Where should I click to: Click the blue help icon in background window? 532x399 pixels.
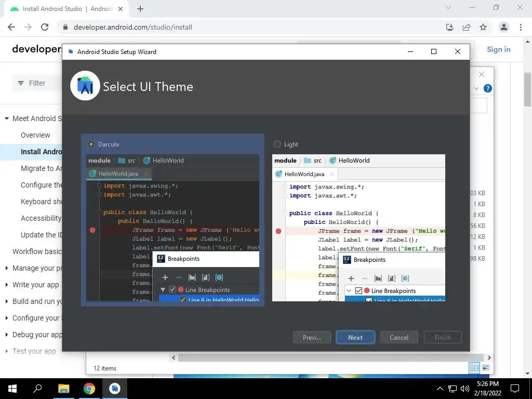[x=487, y=88]
